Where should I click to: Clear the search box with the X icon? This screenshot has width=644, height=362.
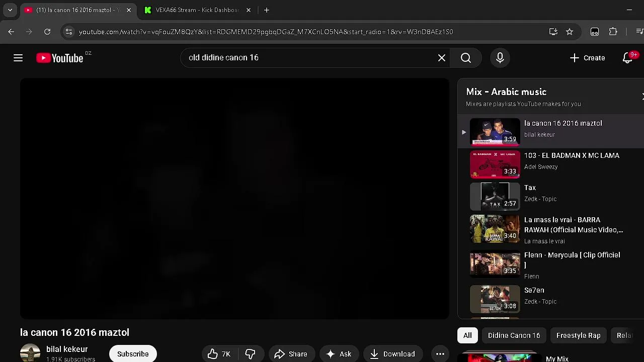(442, 58)
